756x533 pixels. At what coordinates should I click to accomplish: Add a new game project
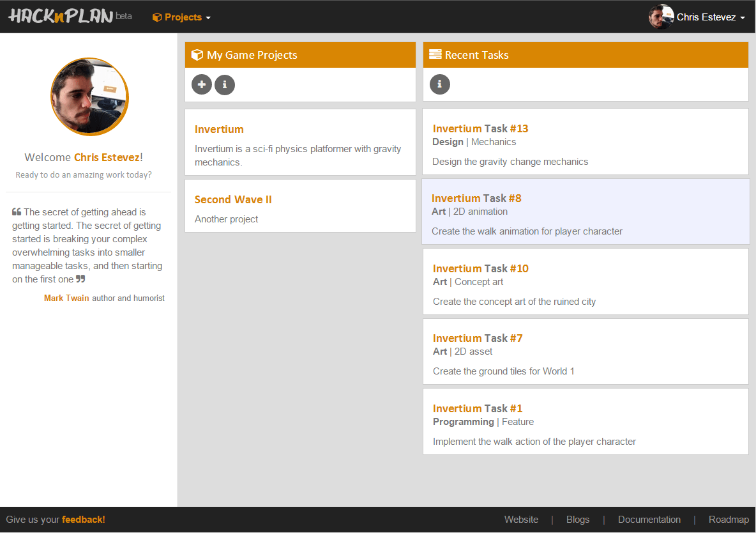point(201,84)
